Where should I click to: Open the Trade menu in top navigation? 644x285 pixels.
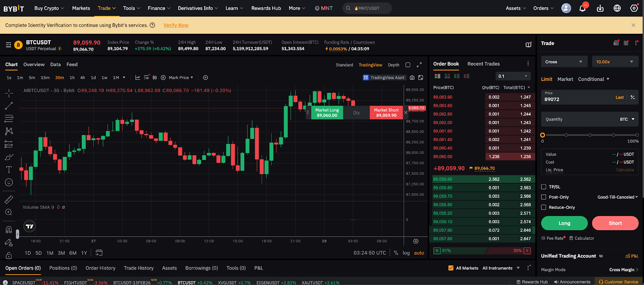[x=107, y=8]
